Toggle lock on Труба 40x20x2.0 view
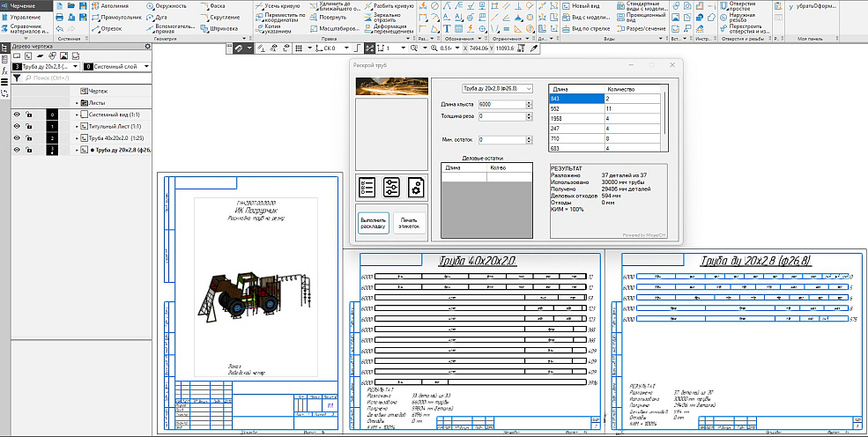Viewport: 868px width, 437px height. [29, 138]
